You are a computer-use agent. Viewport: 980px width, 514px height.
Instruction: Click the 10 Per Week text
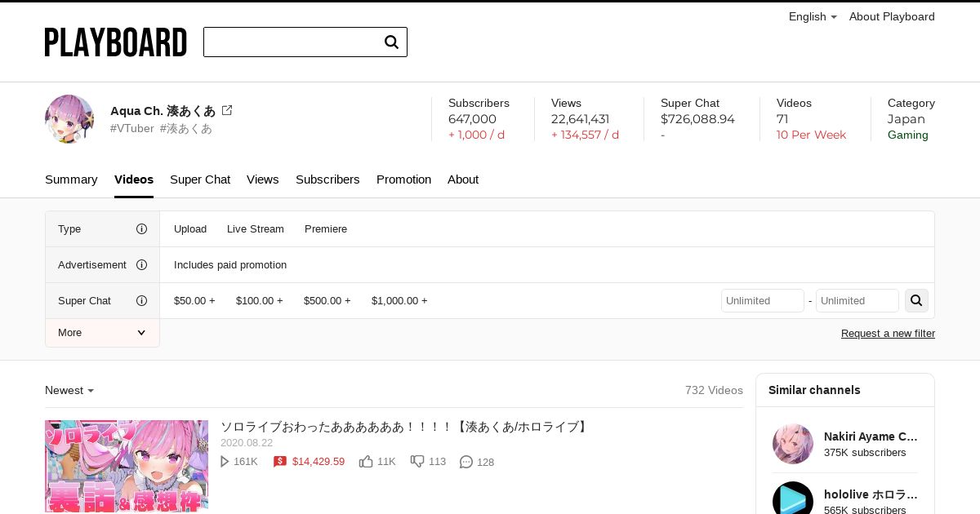(x=811, y=135)
